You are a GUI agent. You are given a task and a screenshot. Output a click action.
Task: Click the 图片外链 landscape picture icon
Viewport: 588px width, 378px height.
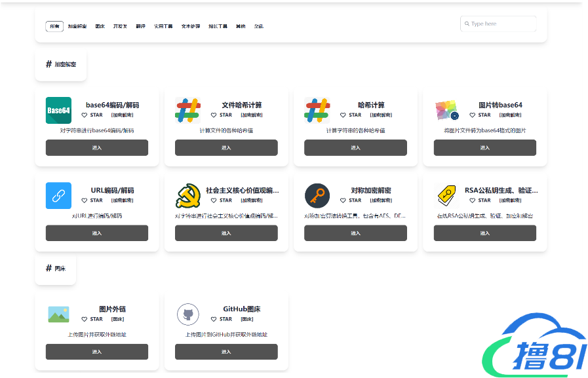(x=58, y=314)
